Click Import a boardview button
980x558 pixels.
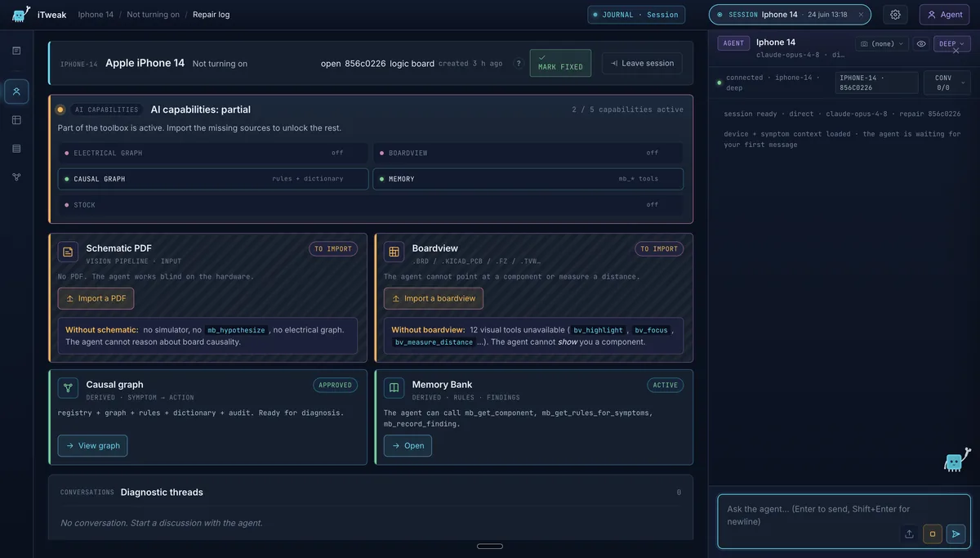point(434,298)
